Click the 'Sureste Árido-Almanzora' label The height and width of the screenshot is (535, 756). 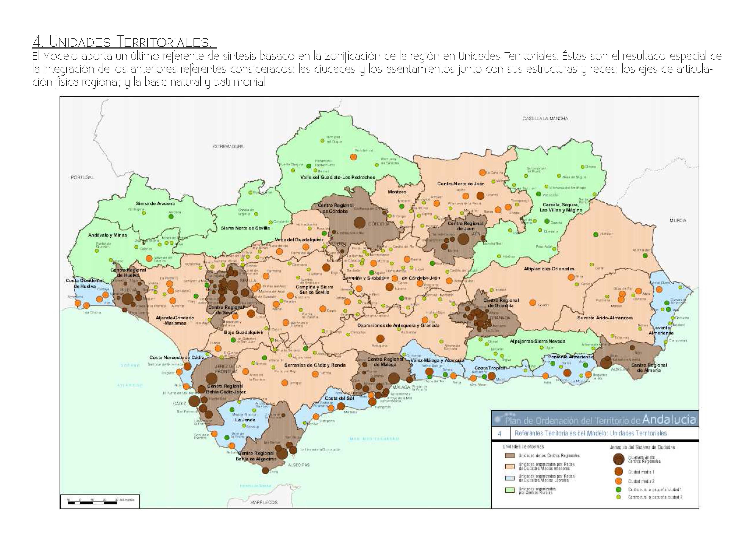point(605,318)
